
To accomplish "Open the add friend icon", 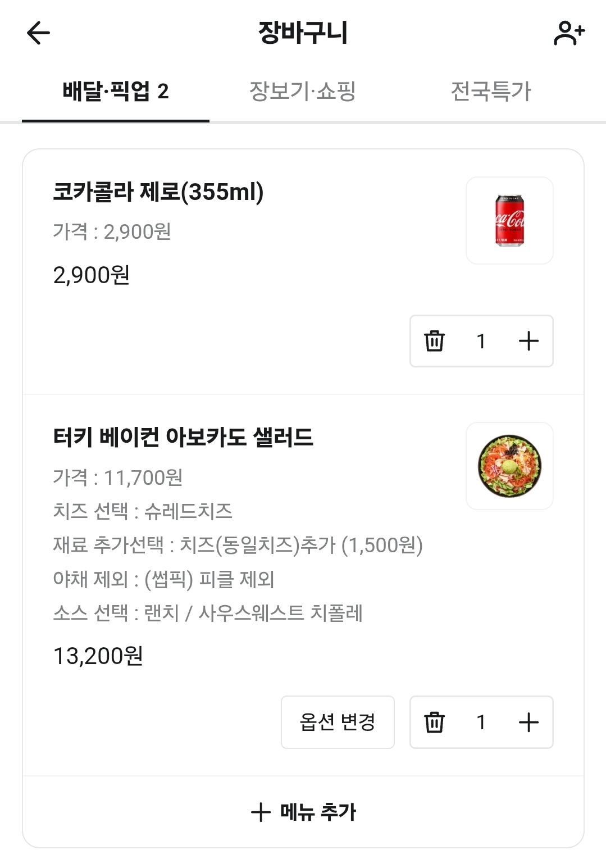I will point(569,33).
